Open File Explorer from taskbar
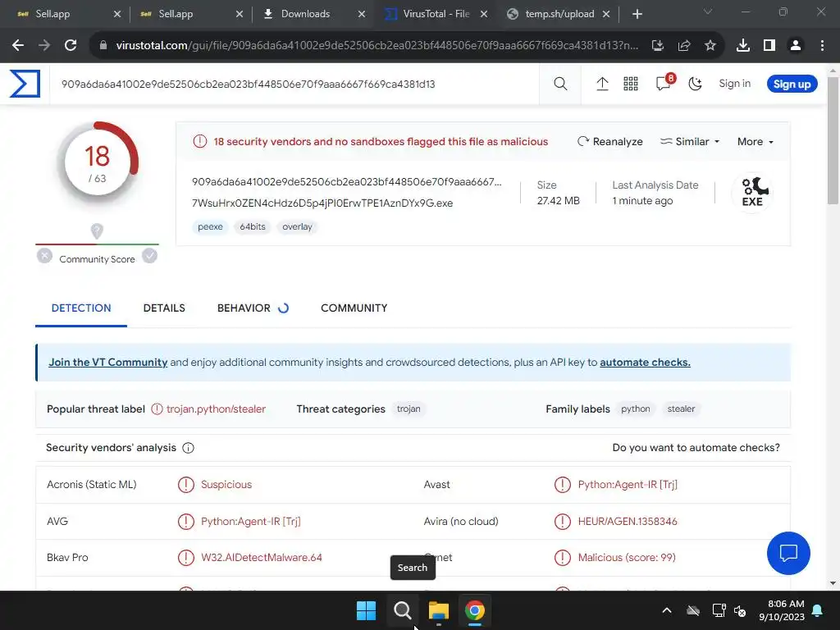 coord(438,610)
